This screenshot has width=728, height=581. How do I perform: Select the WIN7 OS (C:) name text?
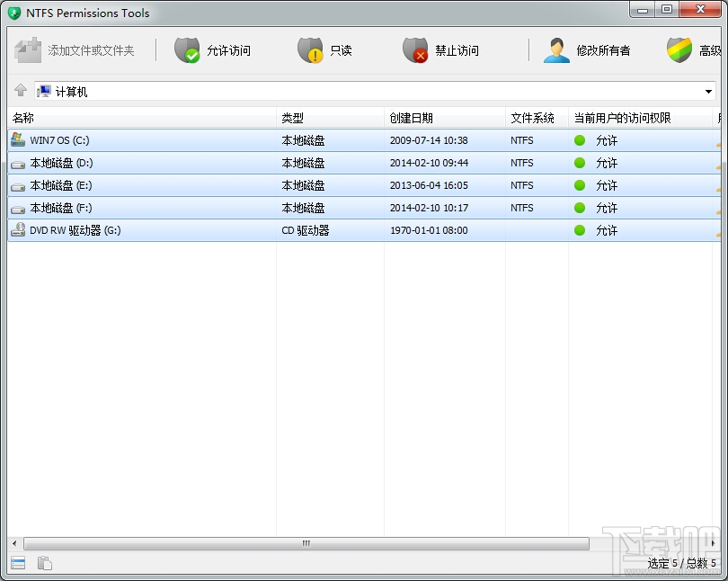coord(59,140)
